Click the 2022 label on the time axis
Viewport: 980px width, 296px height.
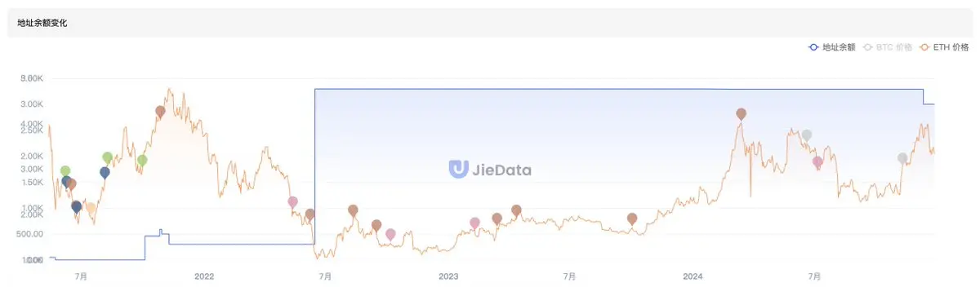204,277
